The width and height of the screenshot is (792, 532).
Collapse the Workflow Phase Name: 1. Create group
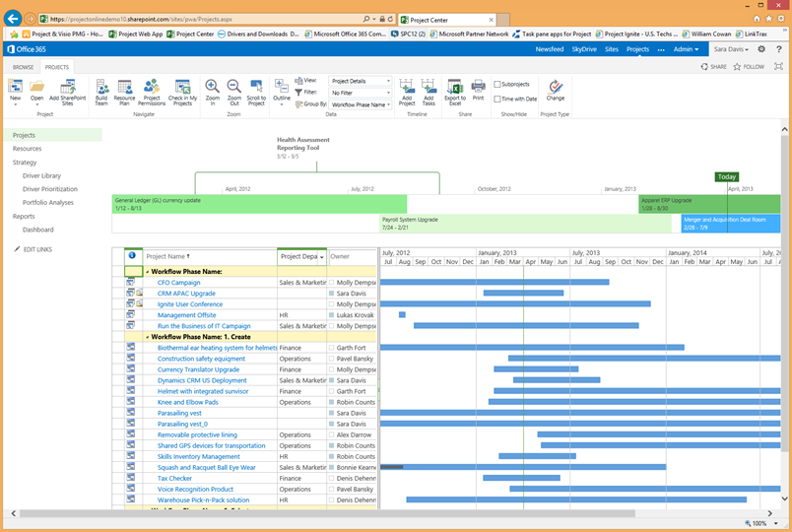pyautogui.click(x=148, y=337)
